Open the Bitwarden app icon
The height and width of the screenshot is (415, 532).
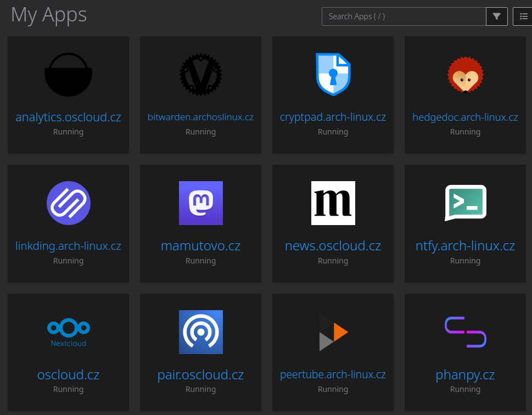200,75
